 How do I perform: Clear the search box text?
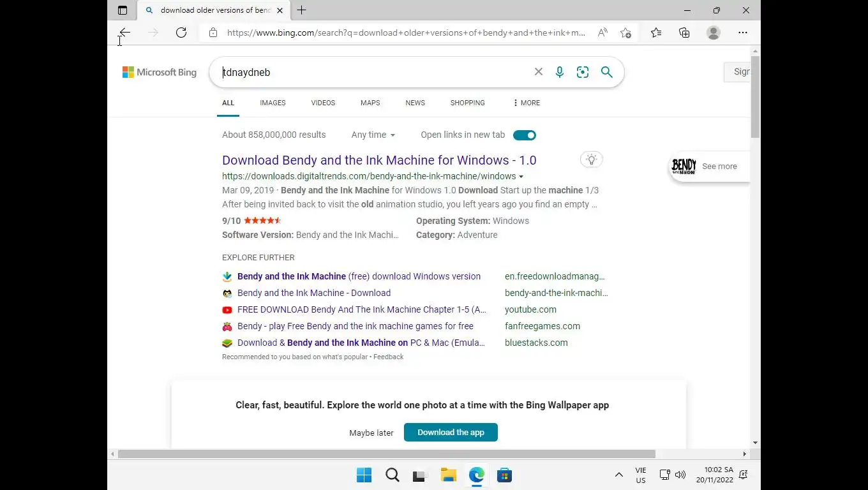tap(539, 72)
